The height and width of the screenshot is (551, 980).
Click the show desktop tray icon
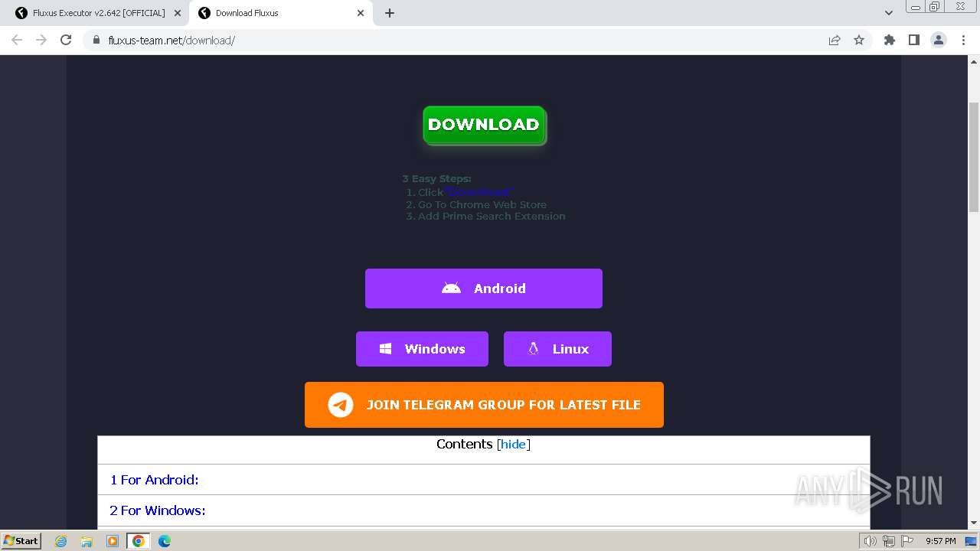tap(970, 541)
